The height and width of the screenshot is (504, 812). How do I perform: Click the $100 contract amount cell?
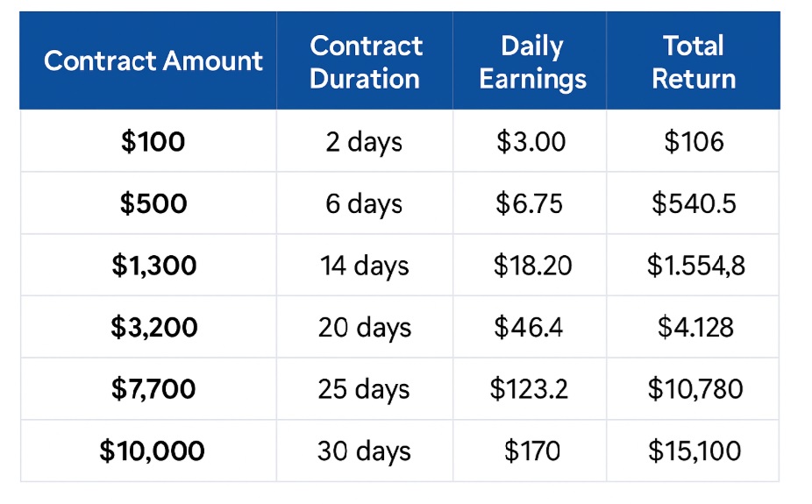pos(153,141)
